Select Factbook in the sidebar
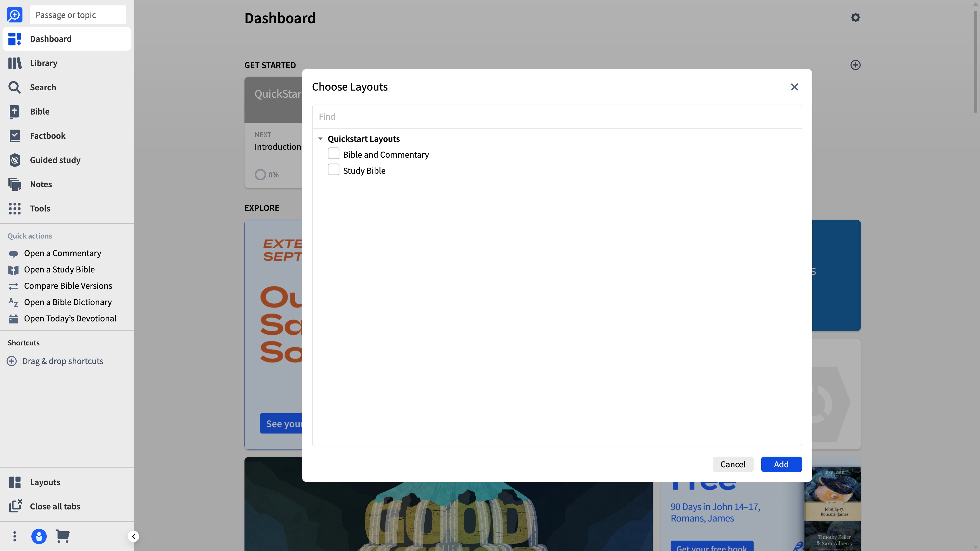 click(x=48, y=136)
